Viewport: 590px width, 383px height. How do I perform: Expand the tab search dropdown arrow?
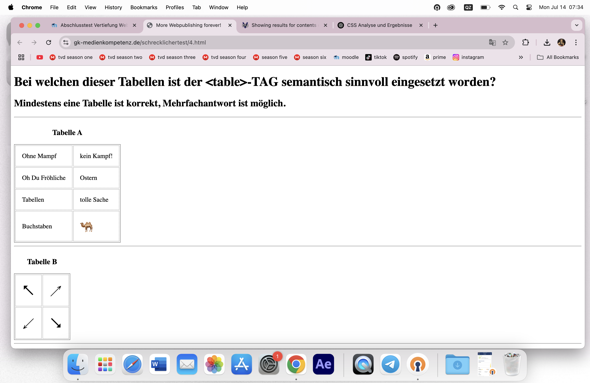click(576, 25)
